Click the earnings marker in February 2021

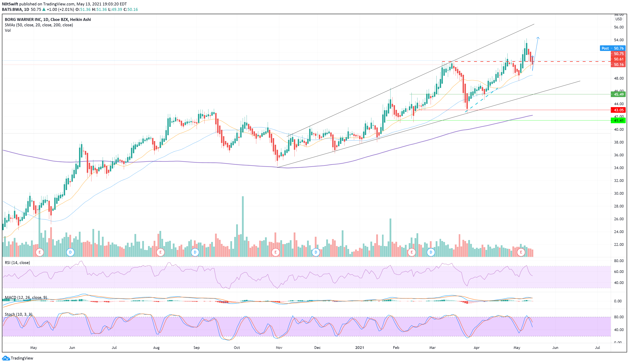412,252
